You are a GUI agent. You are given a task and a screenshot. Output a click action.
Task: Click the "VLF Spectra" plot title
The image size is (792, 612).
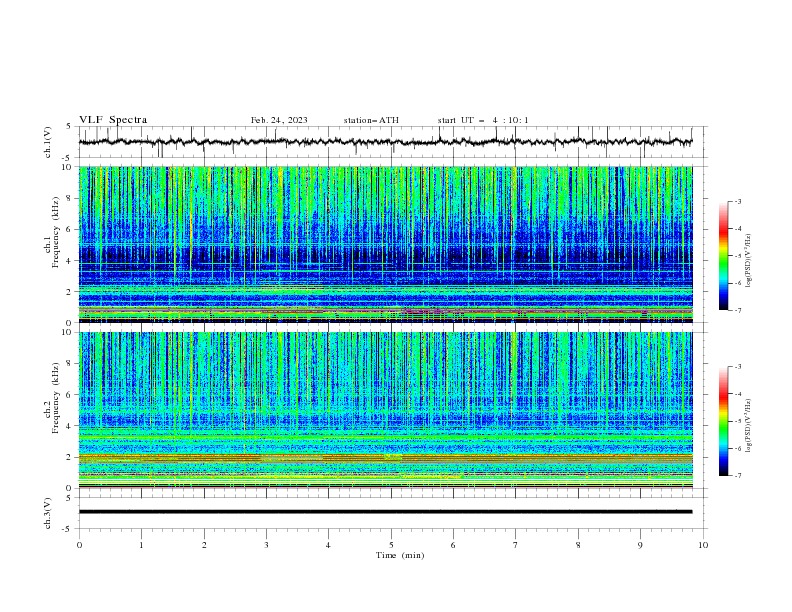click(113, 120)
